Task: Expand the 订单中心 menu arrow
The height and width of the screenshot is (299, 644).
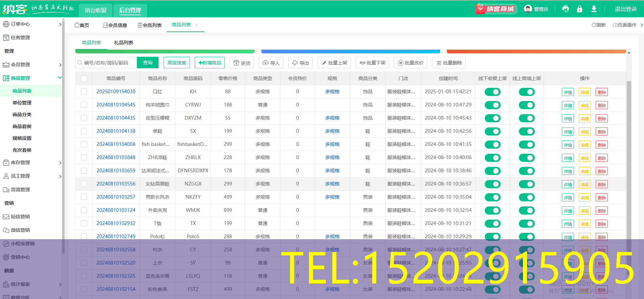Action: pyautogui.click(x=60, y=24)
